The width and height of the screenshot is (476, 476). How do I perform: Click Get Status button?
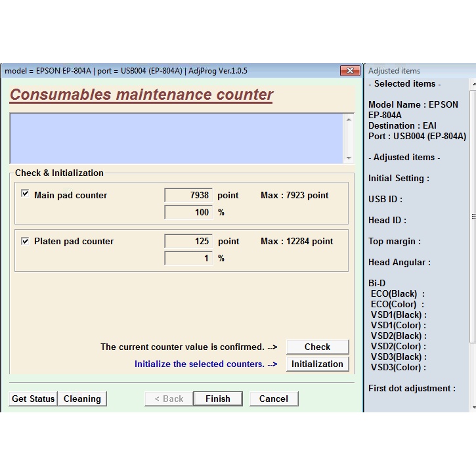pos(33,399)
